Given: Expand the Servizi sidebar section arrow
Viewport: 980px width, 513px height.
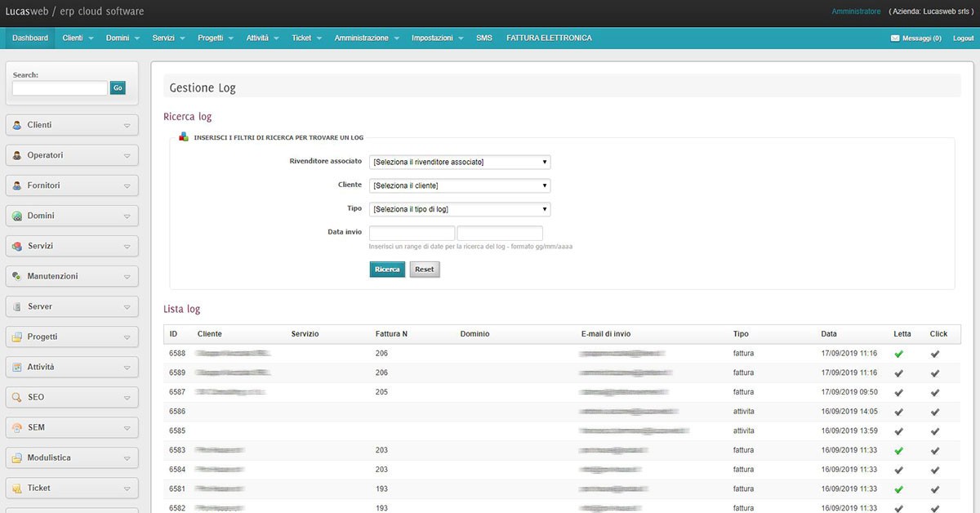Looking at the screenshot, I should point(127,247).
